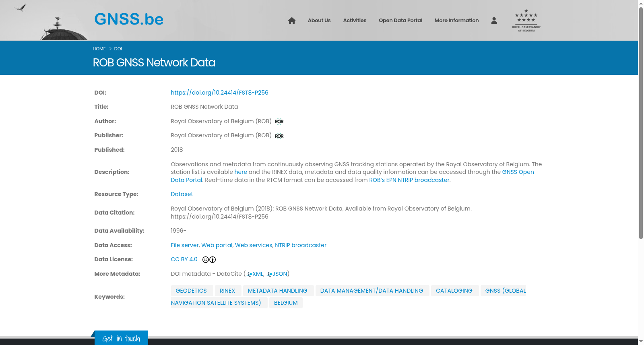Select the GEODETICS keyword tag

pos(191,291)
